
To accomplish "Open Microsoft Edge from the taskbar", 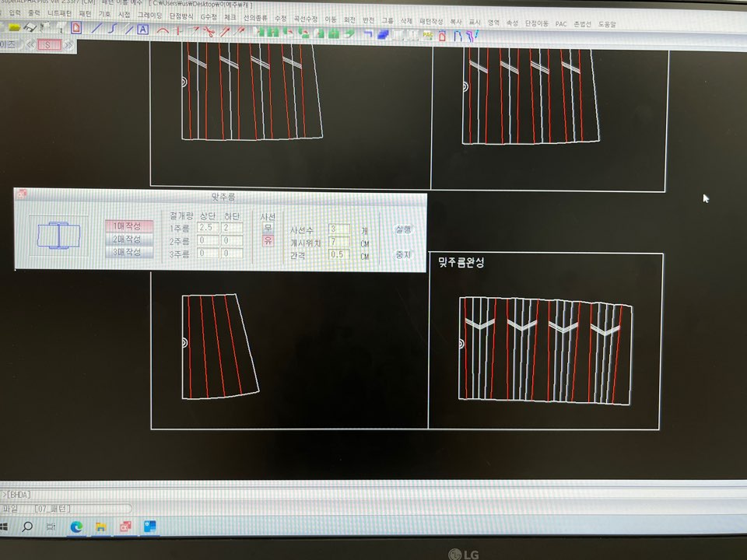I will point(76,527).
